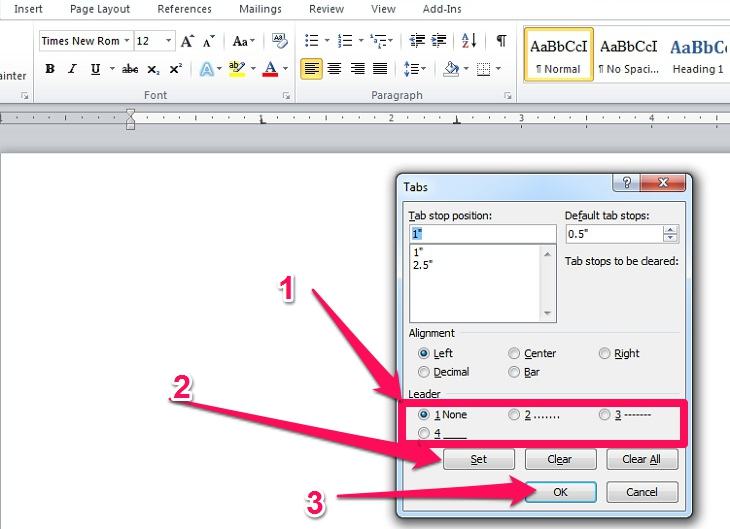Open the References tab
730x529 pixels.
tap(184, 9)
